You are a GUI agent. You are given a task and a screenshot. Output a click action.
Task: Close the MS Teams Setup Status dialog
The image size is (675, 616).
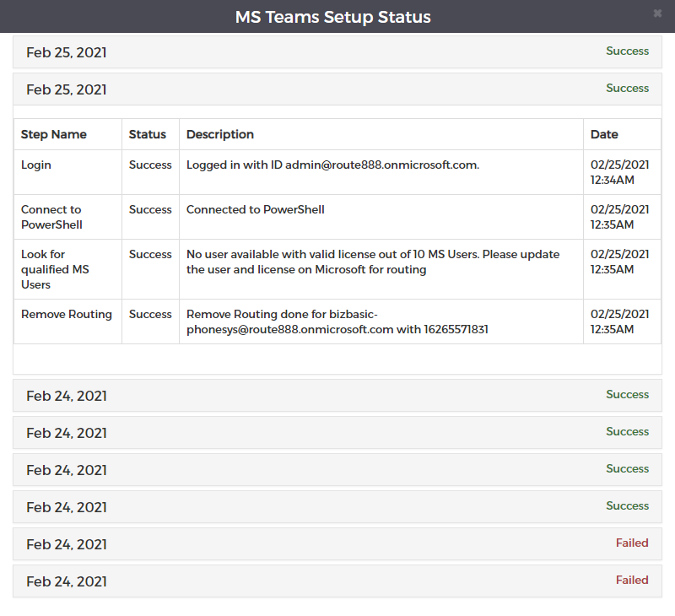(657, 14)
